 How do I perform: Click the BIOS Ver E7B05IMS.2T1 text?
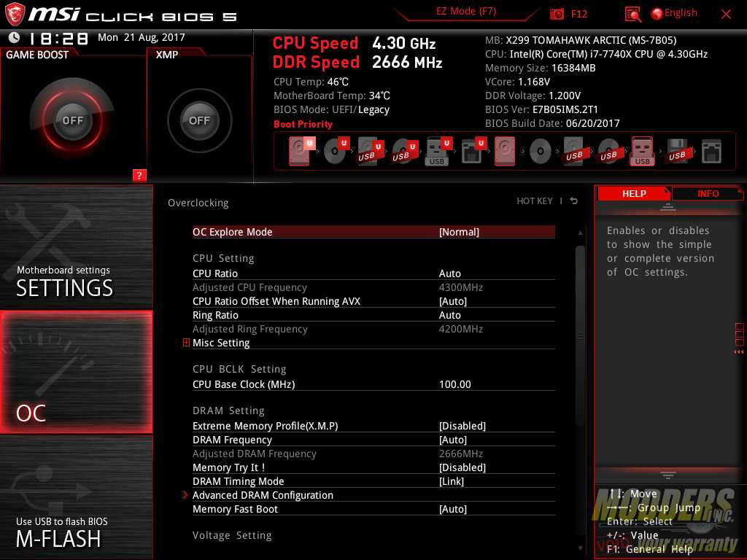pos(541,109)
